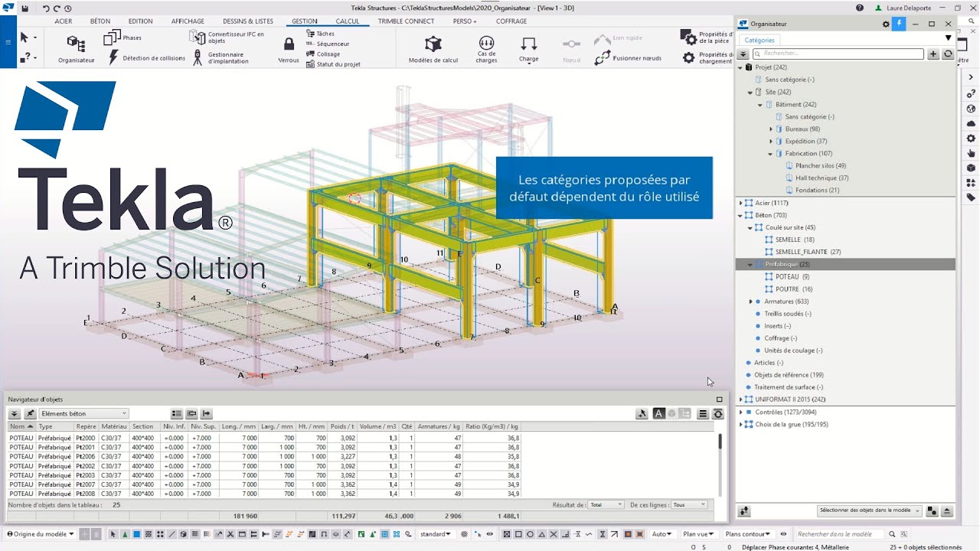Open Propriétés de la pièce

pos(707,37)
